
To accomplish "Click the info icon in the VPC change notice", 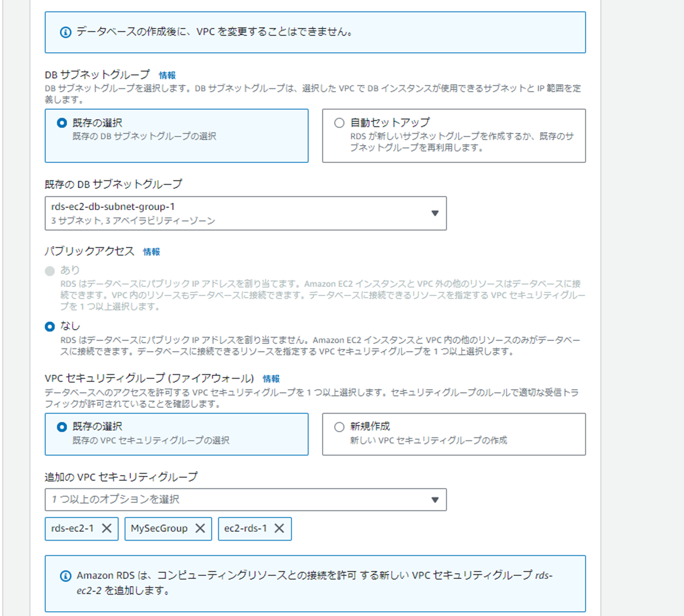I will 65,33.
